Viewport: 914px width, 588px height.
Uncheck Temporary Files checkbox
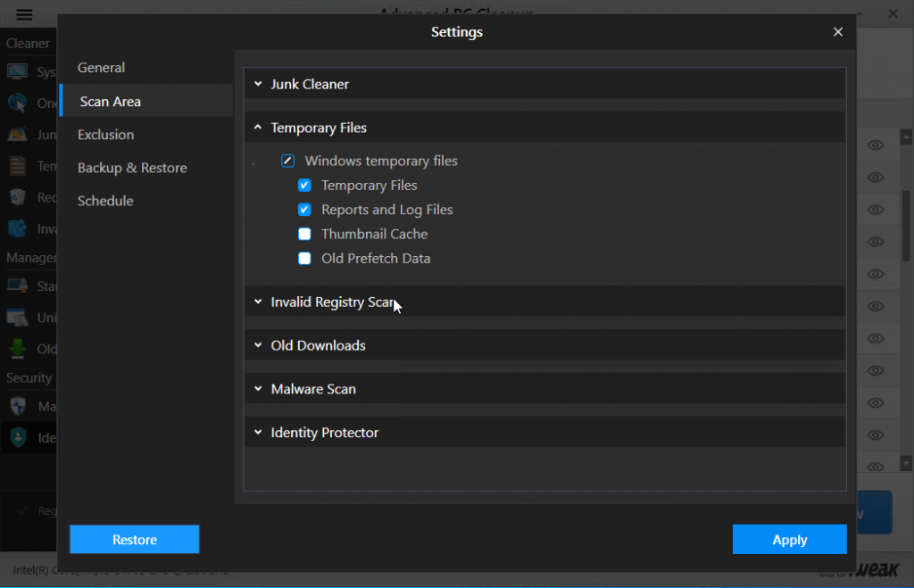click(x=304, y=186)
